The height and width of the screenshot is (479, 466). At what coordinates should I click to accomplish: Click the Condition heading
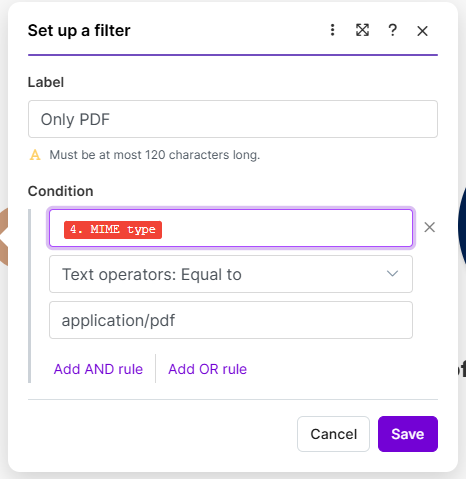(x=61, y=191)
